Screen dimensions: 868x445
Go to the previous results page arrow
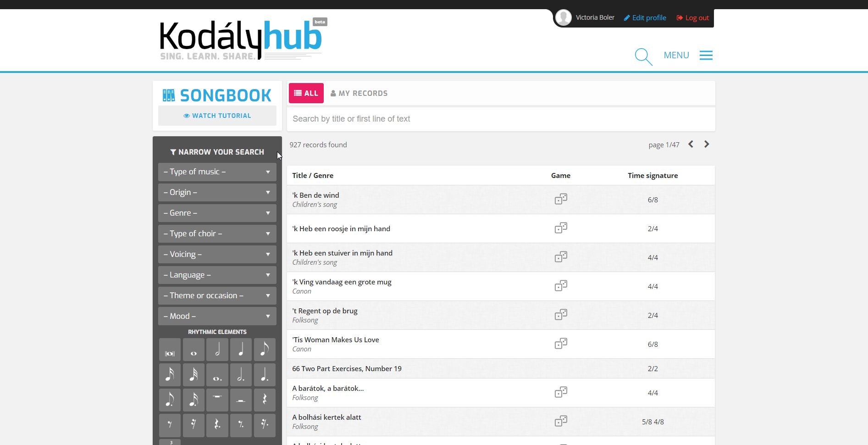pyautogui.click(x=691, y=145)
